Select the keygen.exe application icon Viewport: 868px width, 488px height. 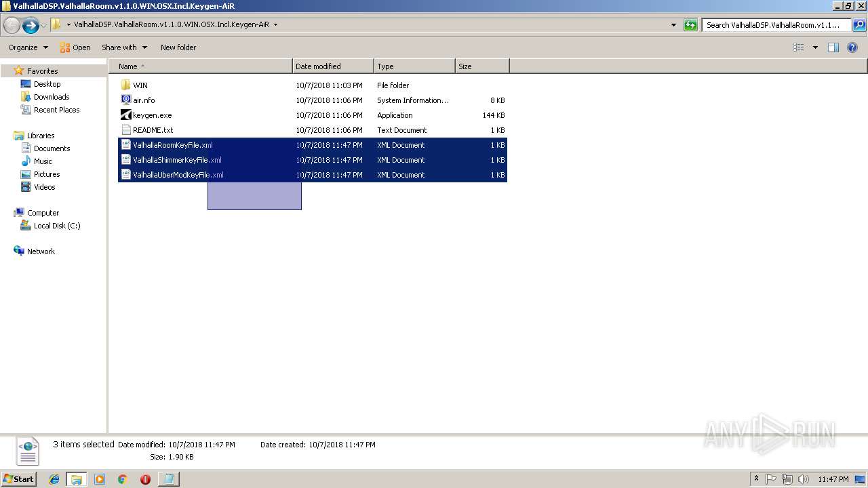coord(125,115)
